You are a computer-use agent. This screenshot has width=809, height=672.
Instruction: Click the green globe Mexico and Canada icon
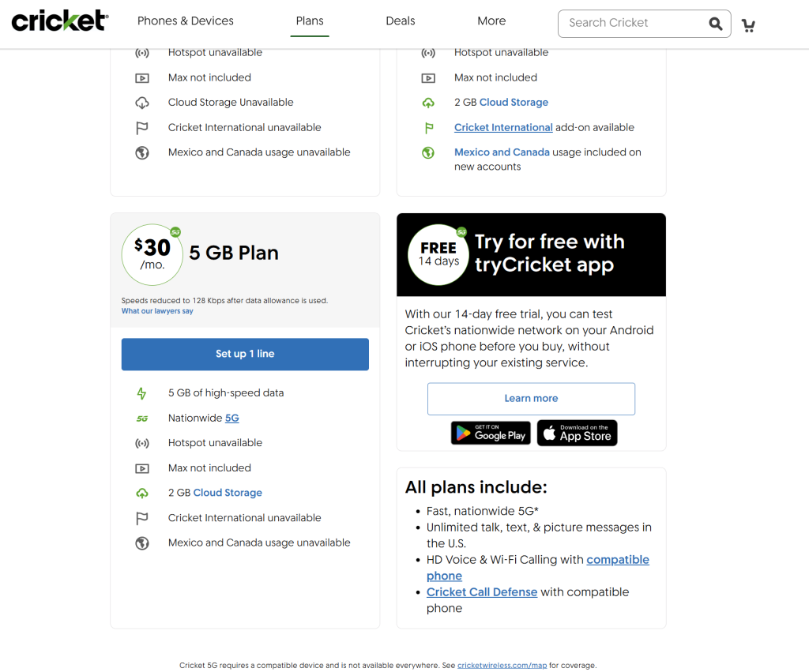[x=428, y=152]
